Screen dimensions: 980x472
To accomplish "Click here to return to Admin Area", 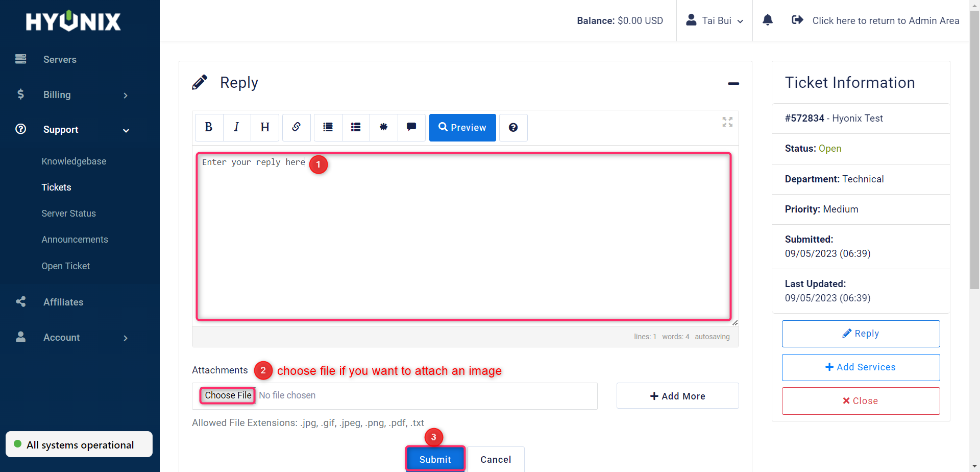I will tap(886, 20).
